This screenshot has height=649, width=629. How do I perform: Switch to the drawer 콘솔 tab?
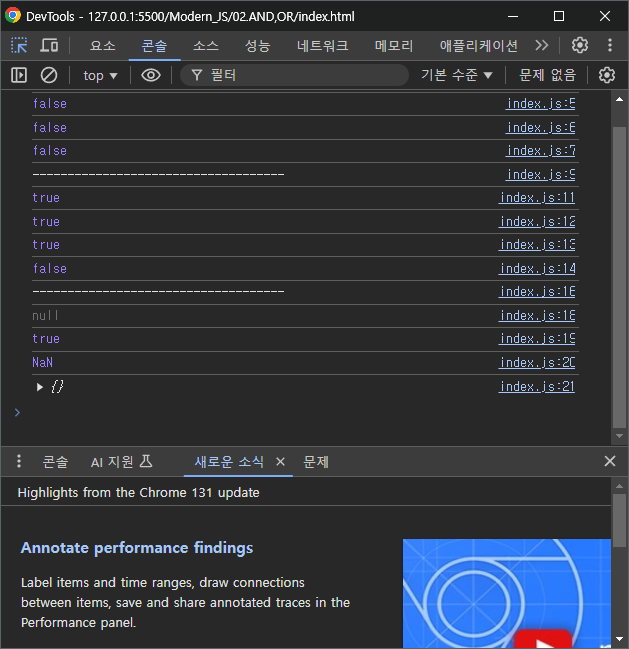click(55, 462)
